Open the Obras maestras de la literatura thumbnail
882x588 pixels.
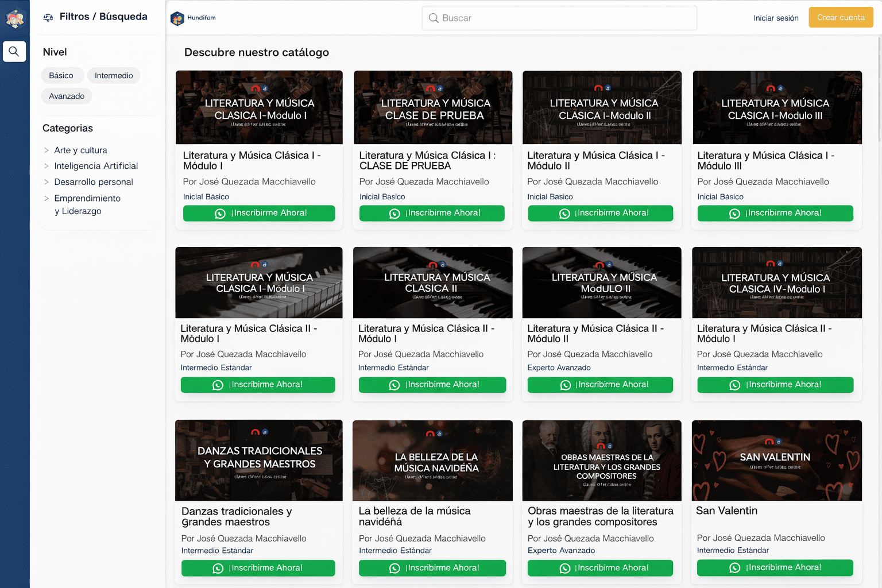tap(601, 461)
